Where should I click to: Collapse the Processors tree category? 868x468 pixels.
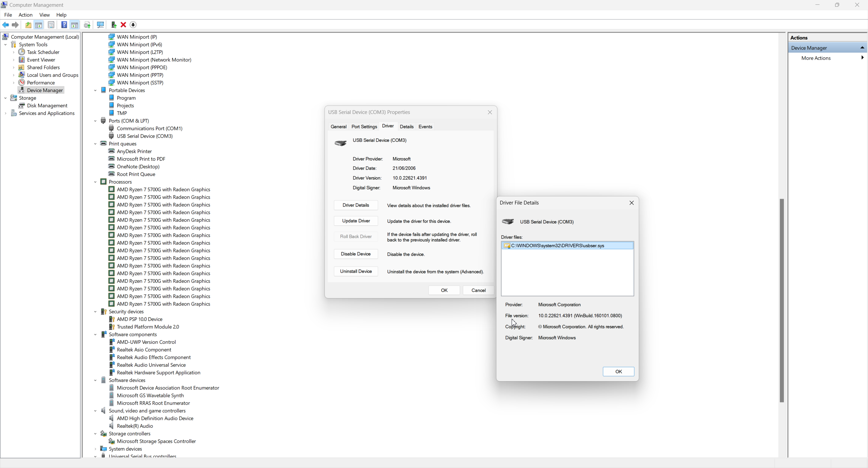coord(95,182)
